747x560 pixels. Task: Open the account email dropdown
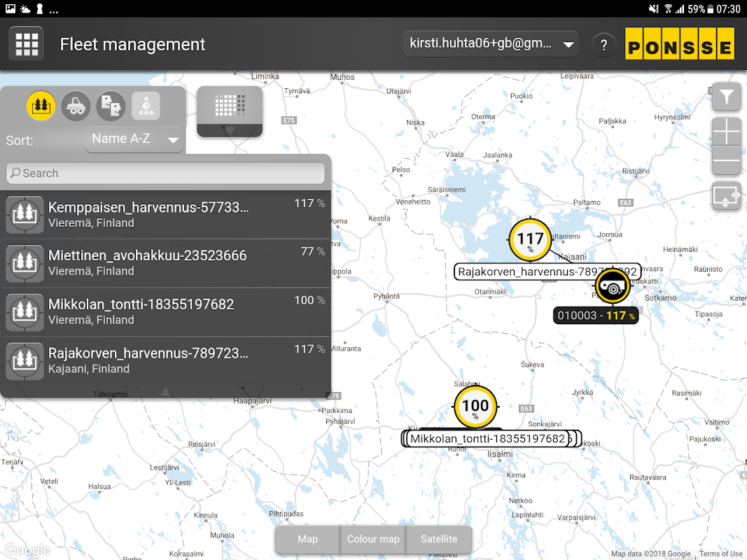point(491,44)
